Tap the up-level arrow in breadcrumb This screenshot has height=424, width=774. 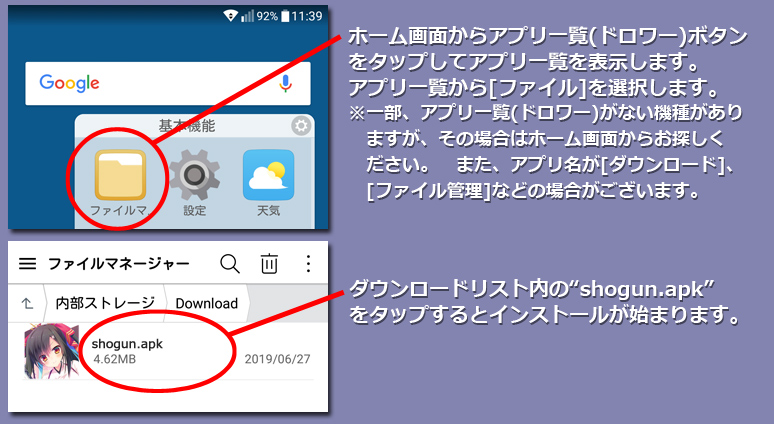[x=27, y=303]
